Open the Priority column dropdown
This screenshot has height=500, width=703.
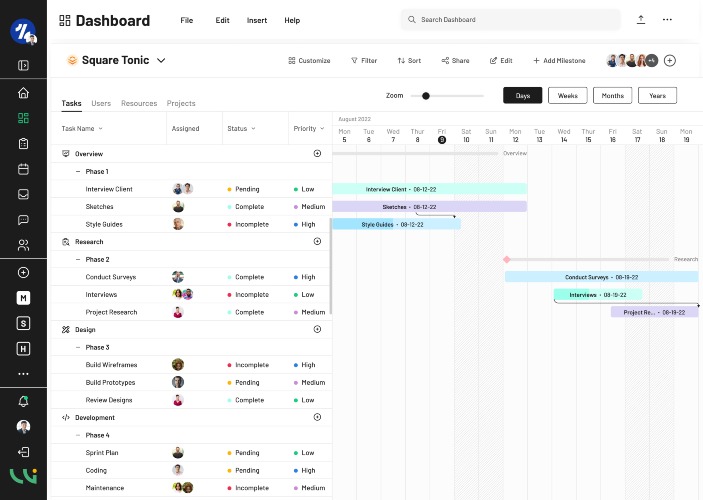[x=322, y=129]
